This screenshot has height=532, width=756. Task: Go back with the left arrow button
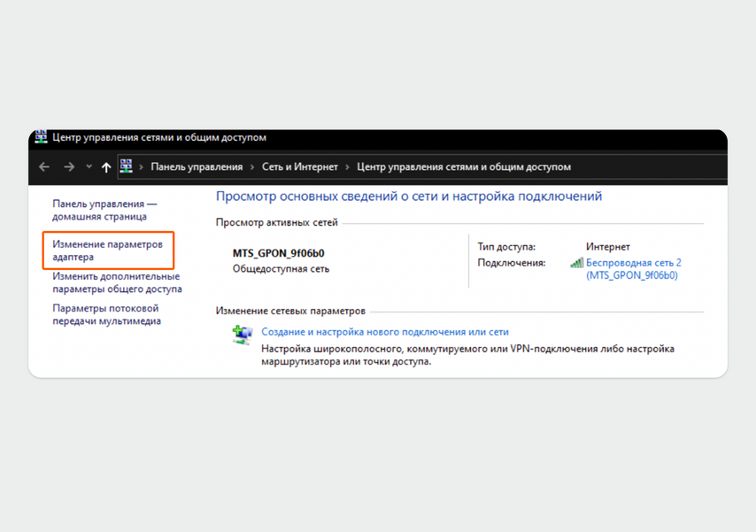pos(44,167)
